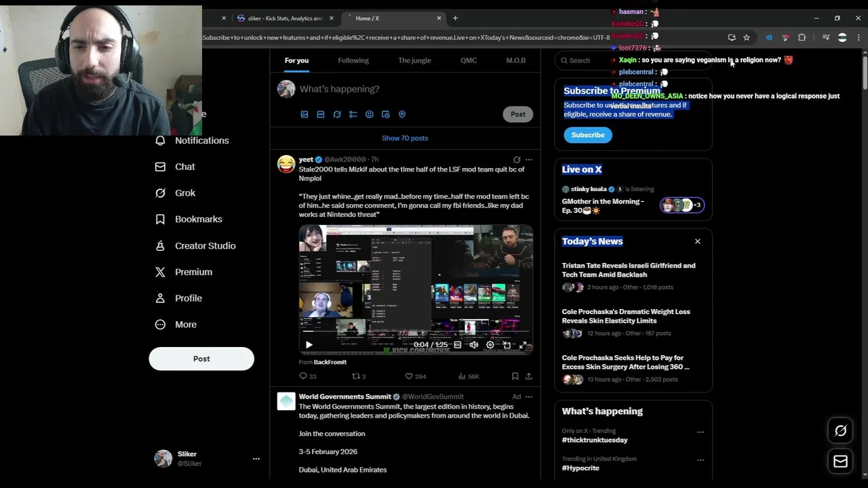Image resolution: width=868 pixels, height=488 pixels.
Task: Open Tristan Tate Israeli Girlfriend news story
Action: (x=629, y=270)
